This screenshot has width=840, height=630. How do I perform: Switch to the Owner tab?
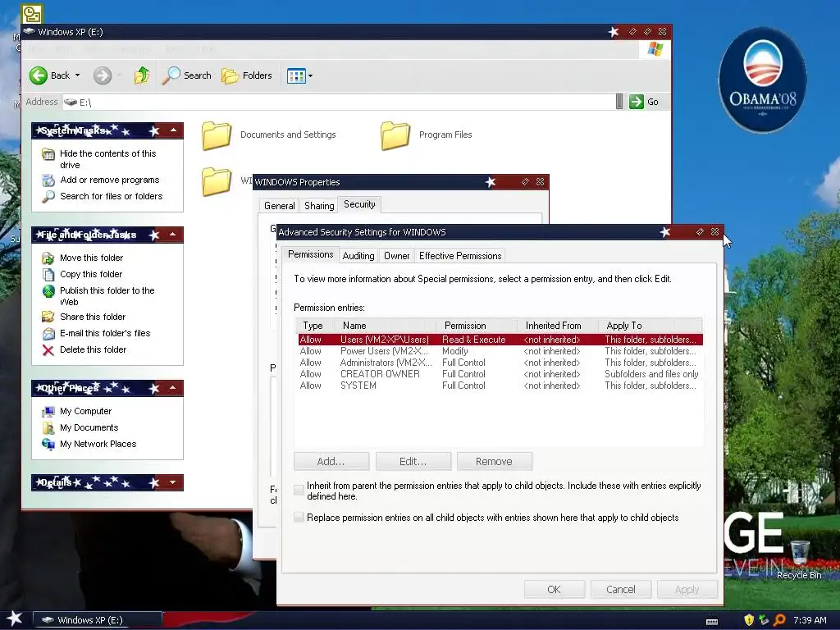[397, 256]
